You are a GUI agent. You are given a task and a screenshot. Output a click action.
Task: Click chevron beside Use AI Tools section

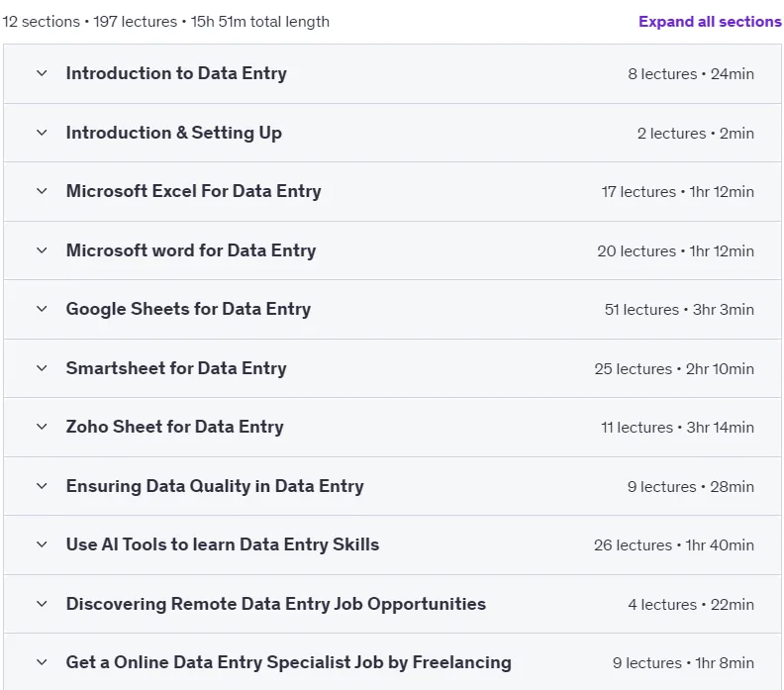click(x=42, y=544)
